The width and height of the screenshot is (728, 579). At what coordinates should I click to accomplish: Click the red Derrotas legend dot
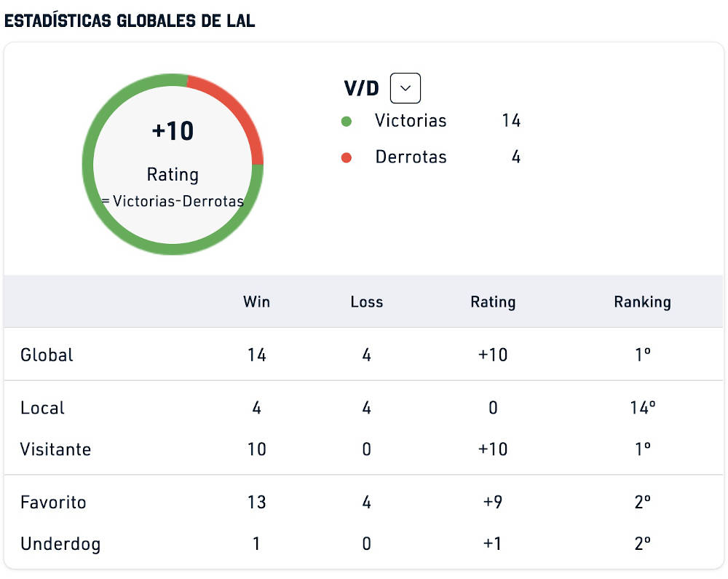pos(347,158)
